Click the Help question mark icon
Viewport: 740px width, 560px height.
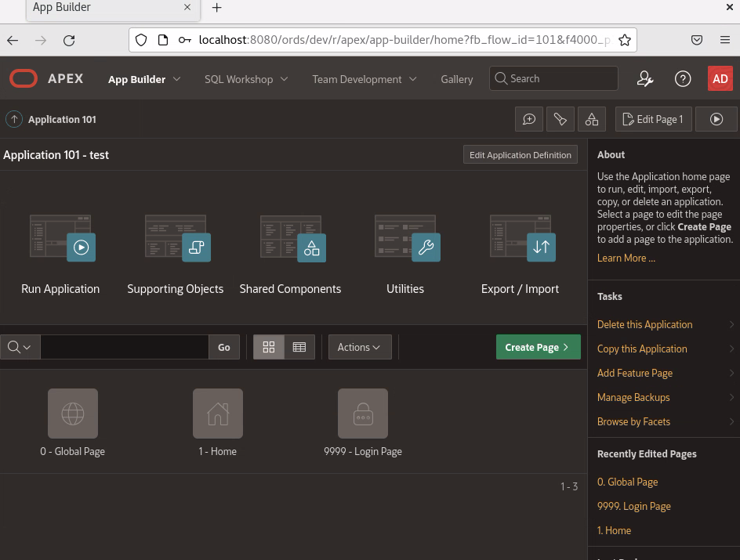[x=683, y=79]
